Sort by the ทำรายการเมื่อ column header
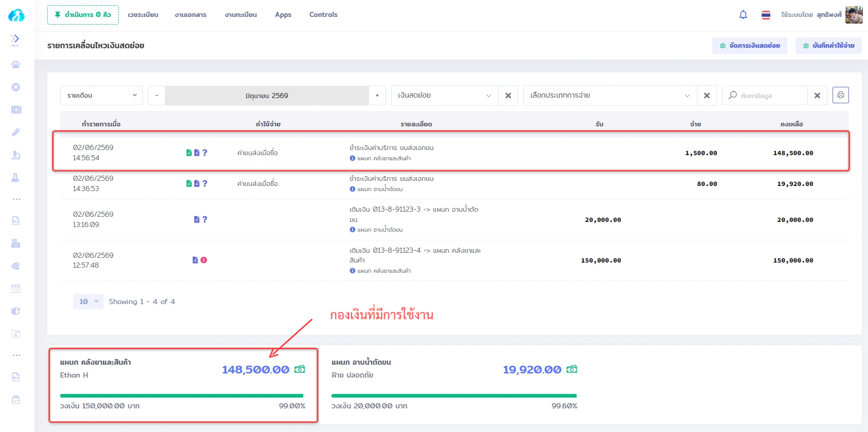 click(101, 124)
